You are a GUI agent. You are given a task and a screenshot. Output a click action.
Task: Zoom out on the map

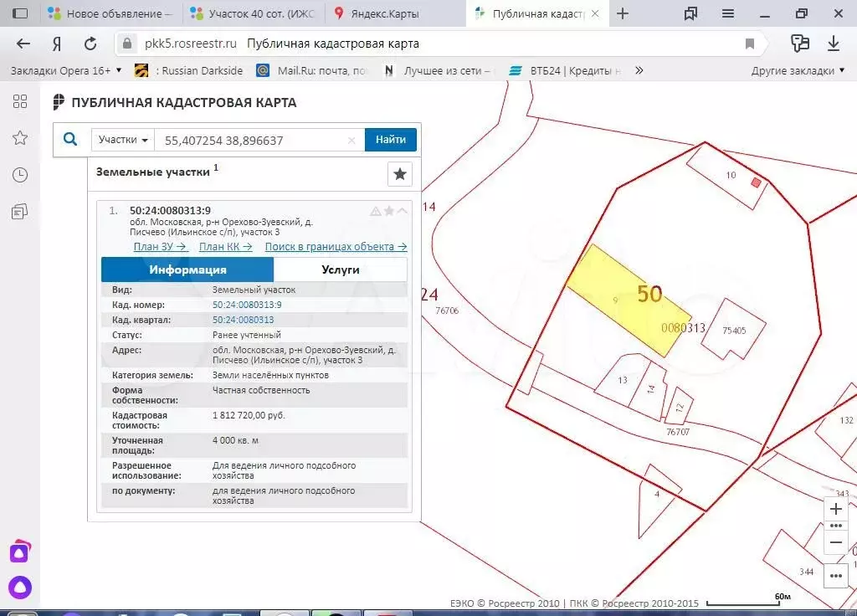[836, 542]
